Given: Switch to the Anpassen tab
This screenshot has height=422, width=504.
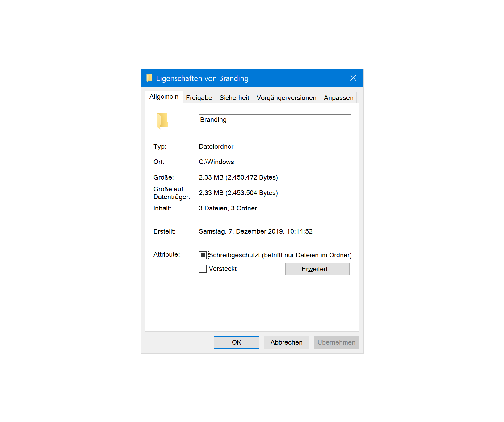Looking at the screenshot, I should 338,97.
